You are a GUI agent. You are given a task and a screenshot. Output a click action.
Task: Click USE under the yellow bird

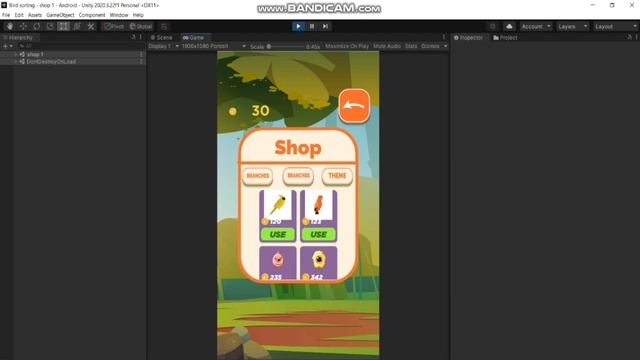click(278, 234)
